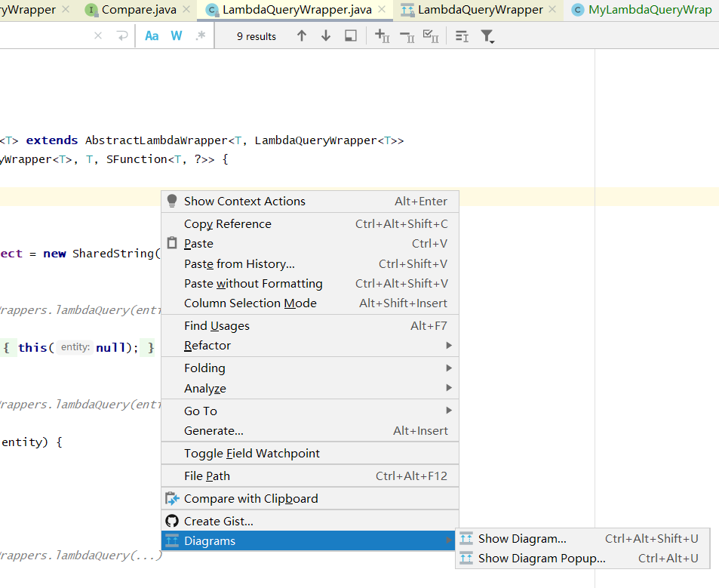
Task: Select Toggle Field Watchpoint
Action: click(310, 453)
